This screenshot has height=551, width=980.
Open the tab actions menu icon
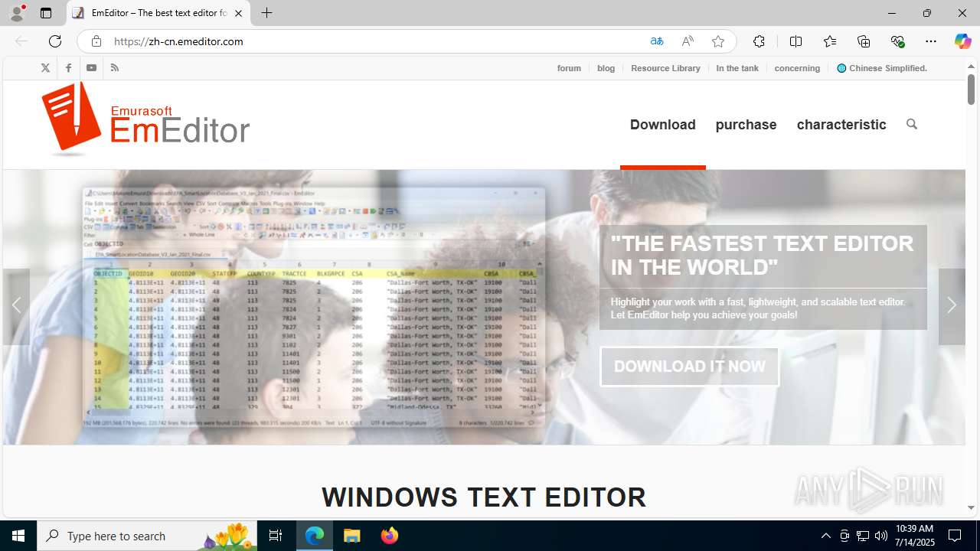click(x=46, y=13)
